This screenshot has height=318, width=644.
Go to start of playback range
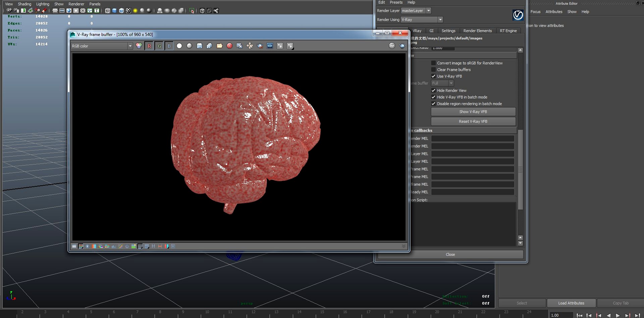(x=579, y=315)
